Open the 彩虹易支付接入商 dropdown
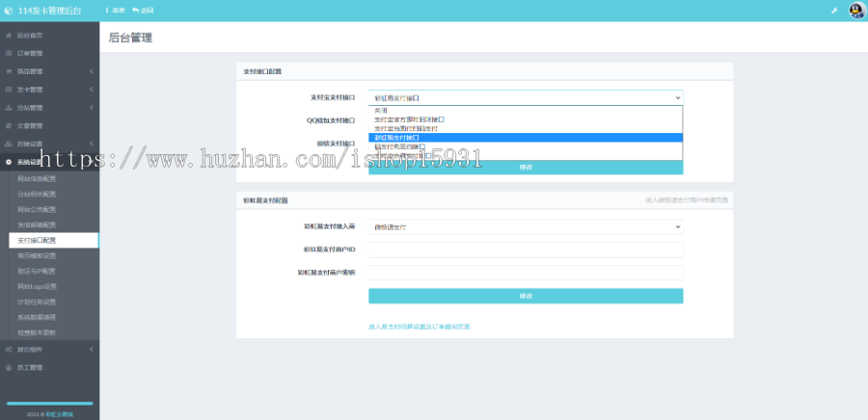The width and height of the screenshot is (868, 420). click(x=526, y=227)
